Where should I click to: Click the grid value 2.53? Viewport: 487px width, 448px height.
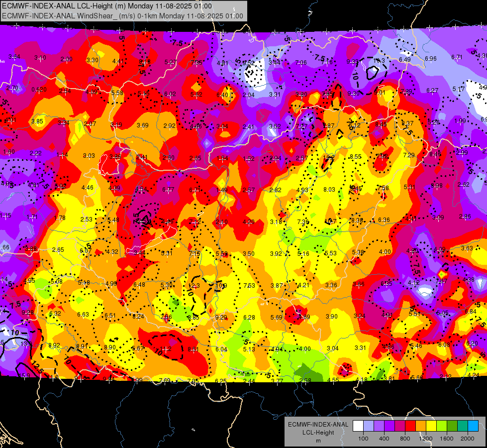tap(87, 219)
